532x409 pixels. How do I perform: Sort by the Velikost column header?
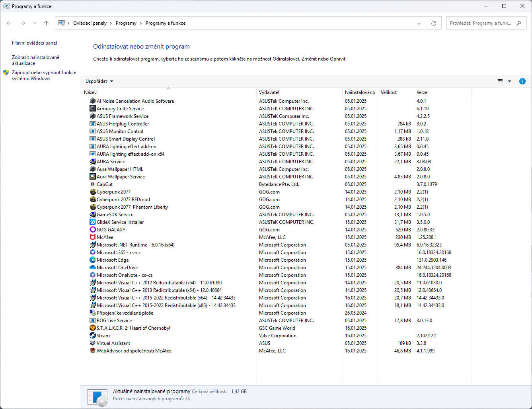[x=389, y=92]
